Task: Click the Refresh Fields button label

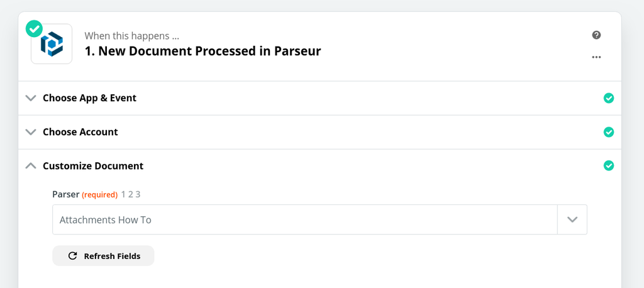Action: tap(112, 256)
